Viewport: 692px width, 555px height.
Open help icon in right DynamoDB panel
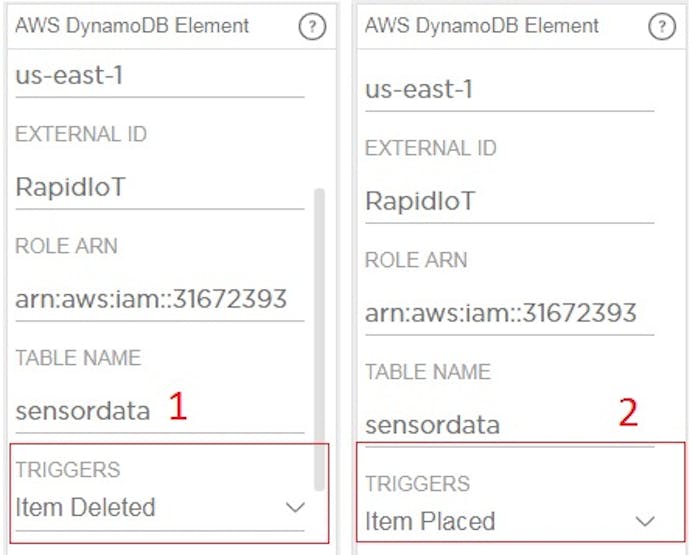[x=662, y=27]
